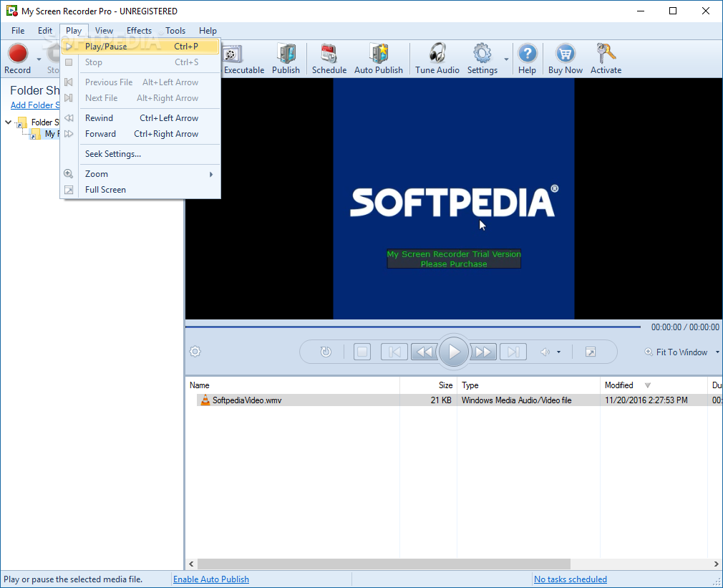Select Forward in the Play menu
Screen dimensions: 723x588
[140, 134]
